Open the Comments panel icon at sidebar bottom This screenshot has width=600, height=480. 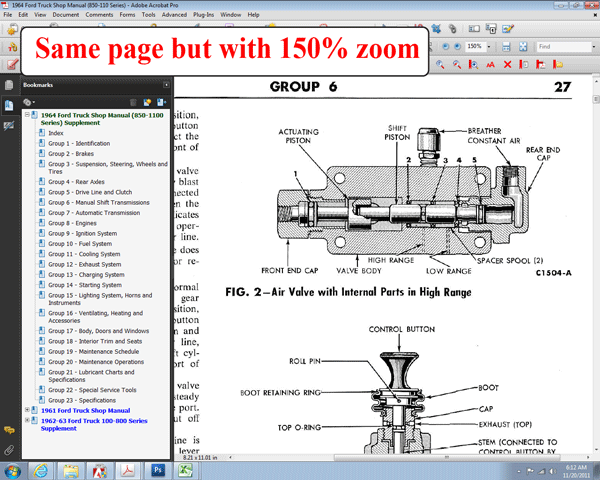pyautogui.click(x=9, y=430)
